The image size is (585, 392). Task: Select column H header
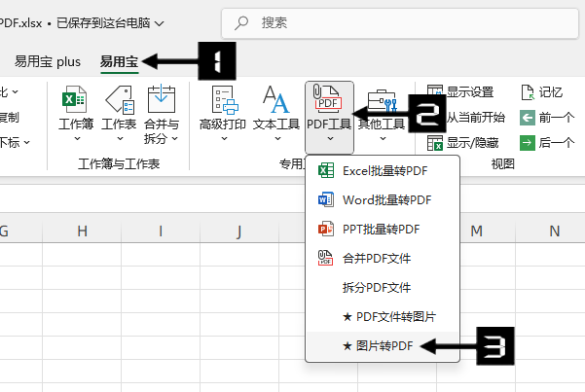click(x=82, y=232)
